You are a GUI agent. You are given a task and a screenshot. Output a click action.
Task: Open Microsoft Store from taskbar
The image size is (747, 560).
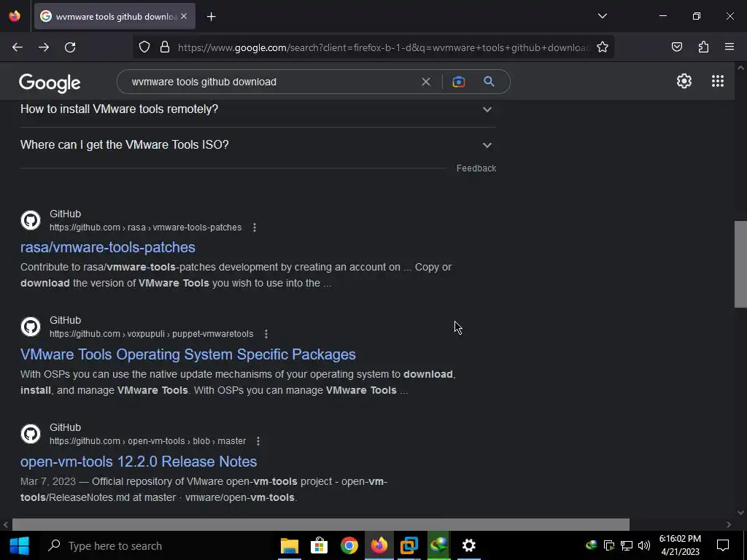(319, 545)
